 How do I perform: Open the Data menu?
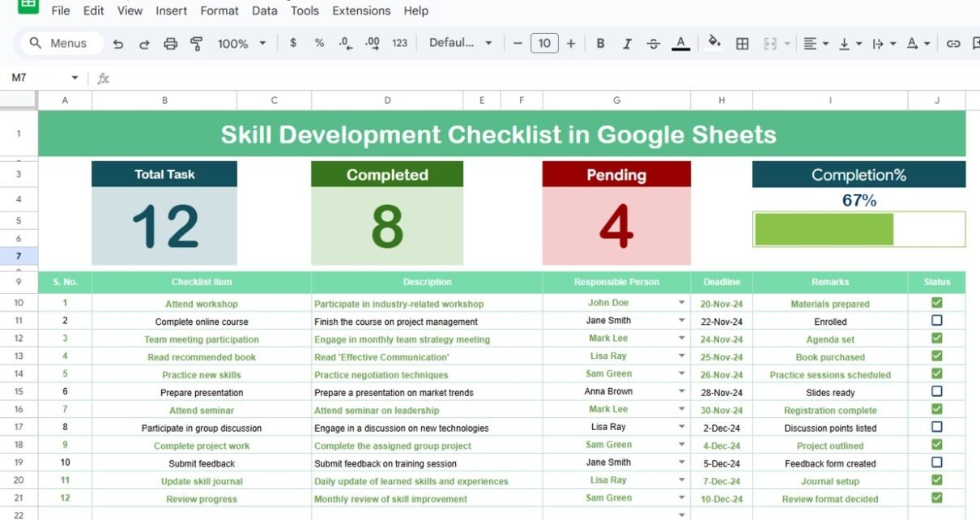click(264, 11)
